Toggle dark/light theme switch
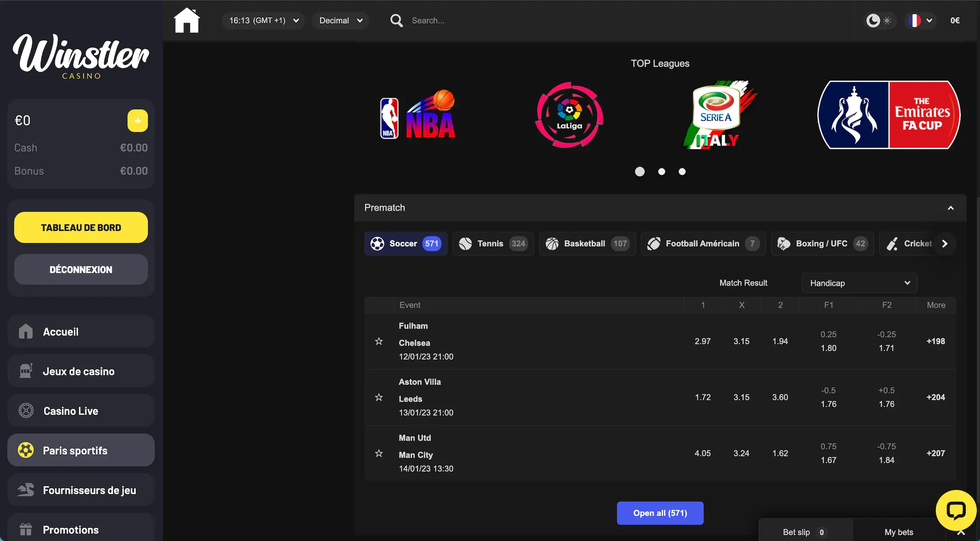The width and height of the screenshot is (980, 541). coord(879,20)
